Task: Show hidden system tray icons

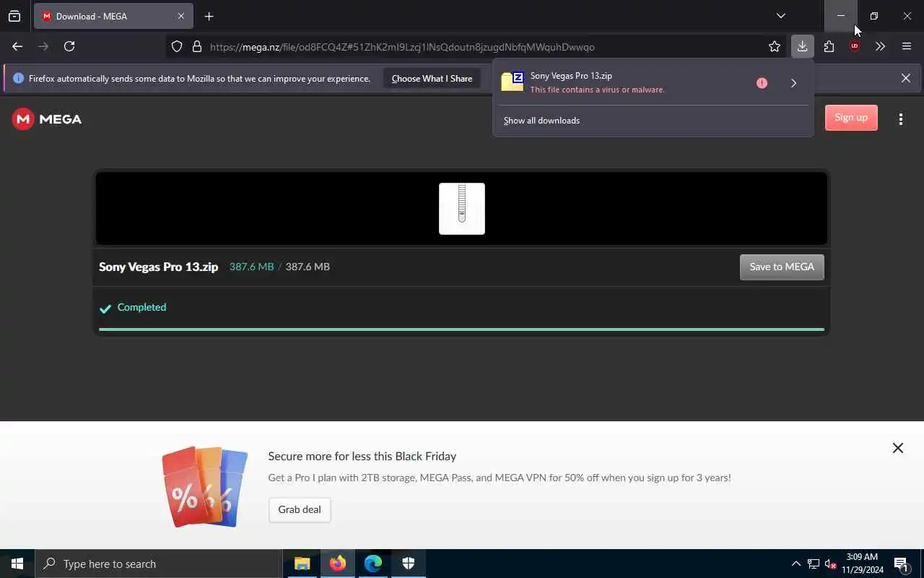Action: 796,564
